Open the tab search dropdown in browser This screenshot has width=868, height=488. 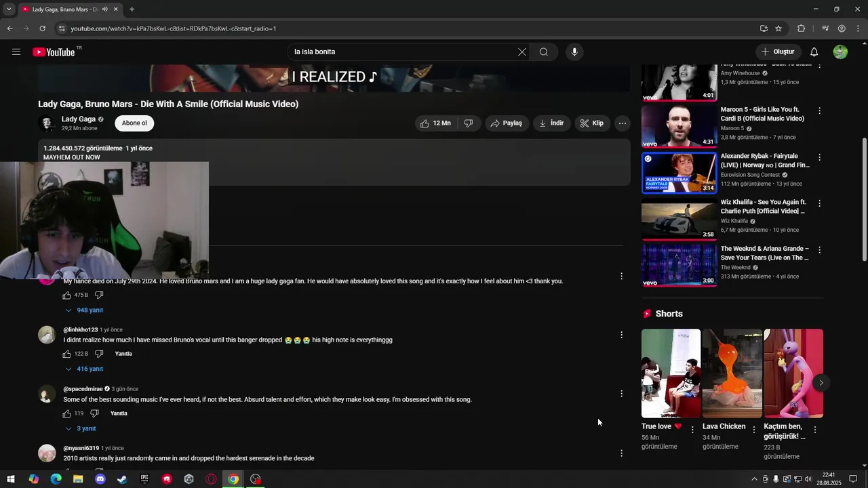point(8,9)
